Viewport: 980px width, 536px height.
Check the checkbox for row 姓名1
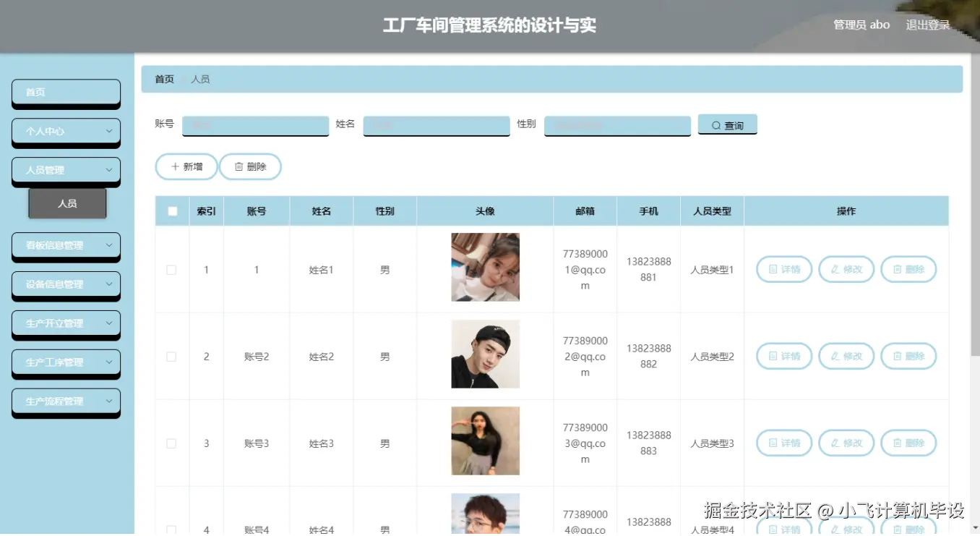[171, 270]
